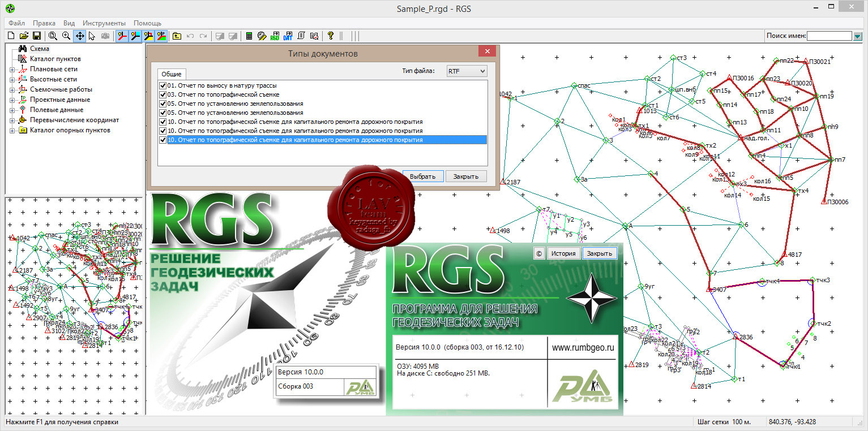Click Закрыть in the Типы документов dialog

(x=466, y=176)
